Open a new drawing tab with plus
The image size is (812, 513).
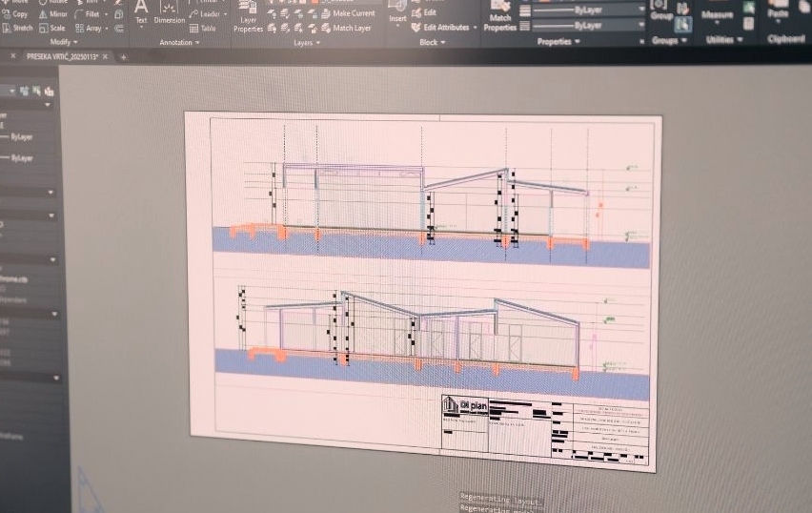pyautogui.click(x=123, y=57)
